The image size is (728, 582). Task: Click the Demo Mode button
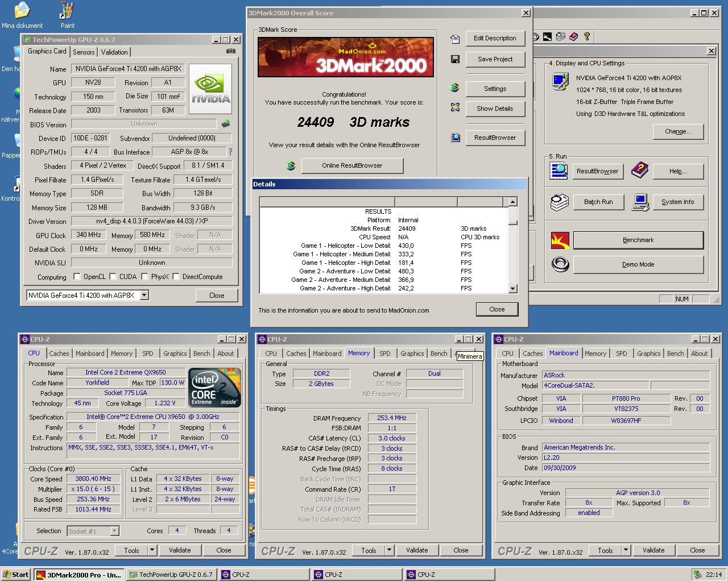tap(638, 264)
